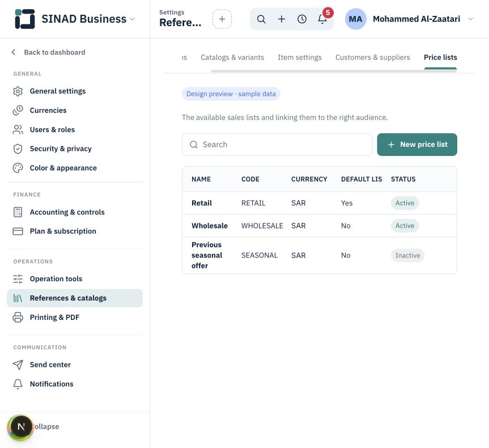Click the General settings gear icon

(x=18, y=91)
